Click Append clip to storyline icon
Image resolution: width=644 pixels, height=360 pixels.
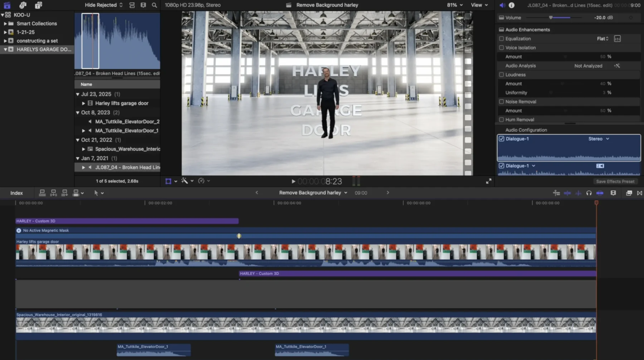click(65, 193)
